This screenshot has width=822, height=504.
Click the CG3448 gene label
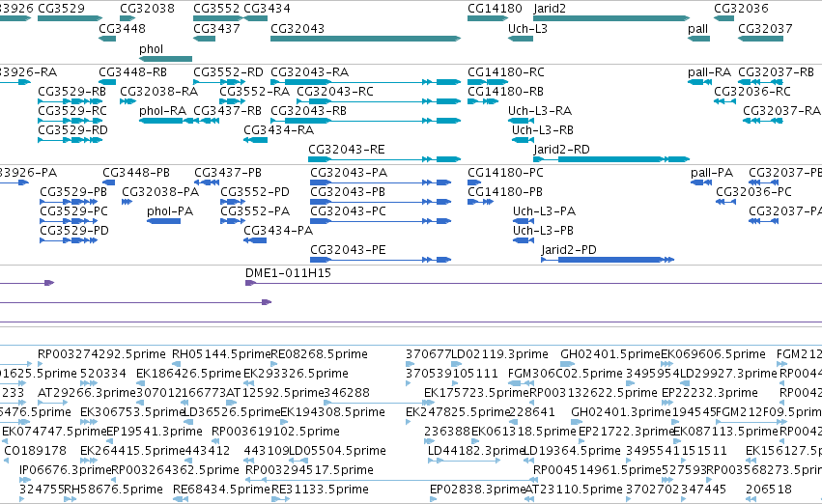coord(122,28)
